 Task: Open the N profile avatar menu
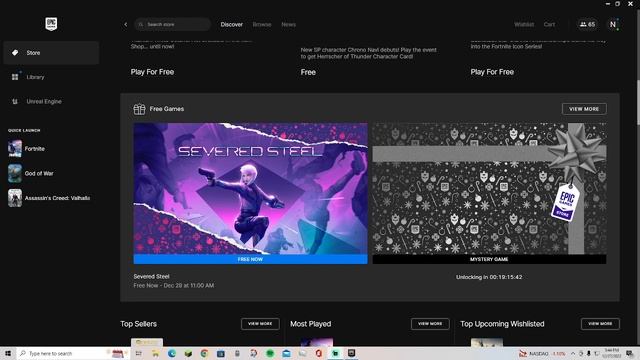tap(613, 24)
